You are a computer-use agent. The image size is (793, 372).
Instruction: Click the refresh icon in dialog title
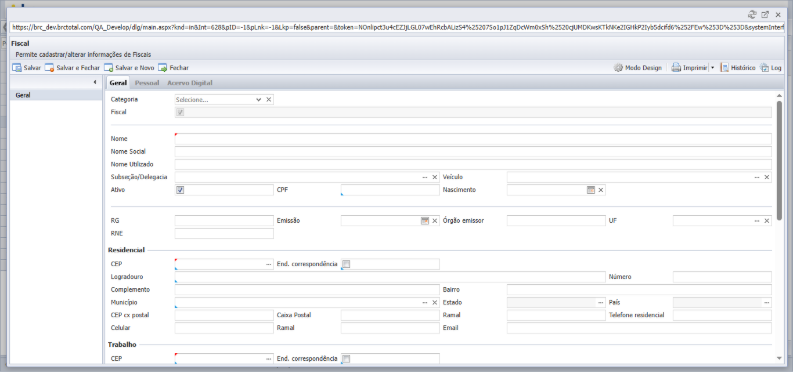click(x=752, y=15)
